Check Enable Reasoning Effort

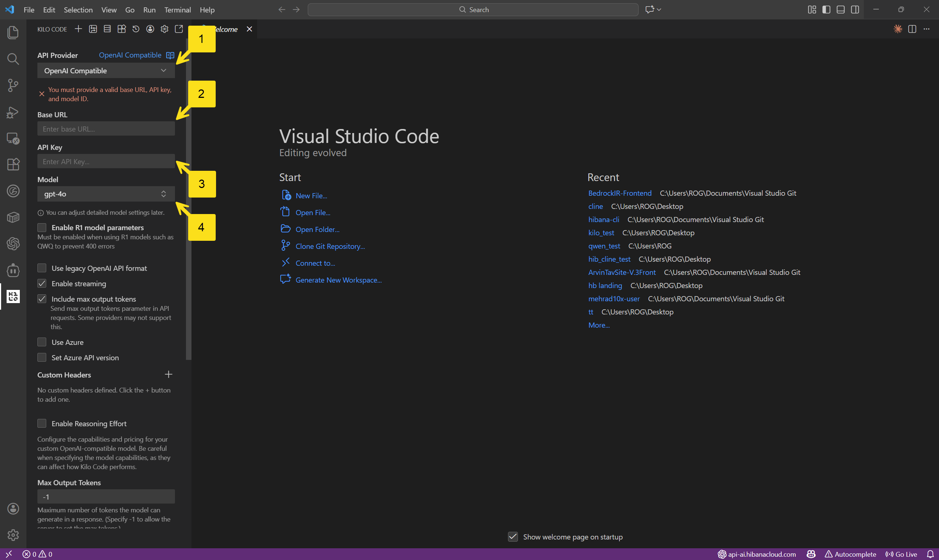[42, 423]
